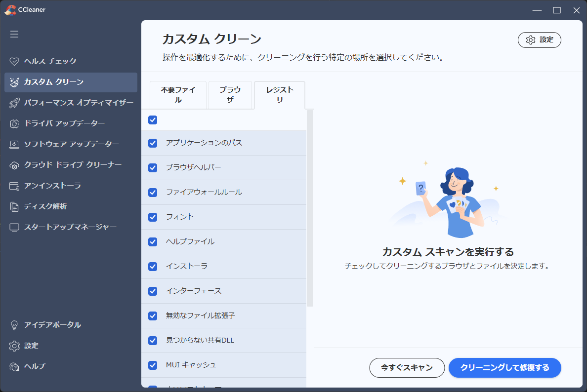This screenshot has width=587, height=392.
Task: Click the help icon beside ヘルプ
Action: (14, 367)
